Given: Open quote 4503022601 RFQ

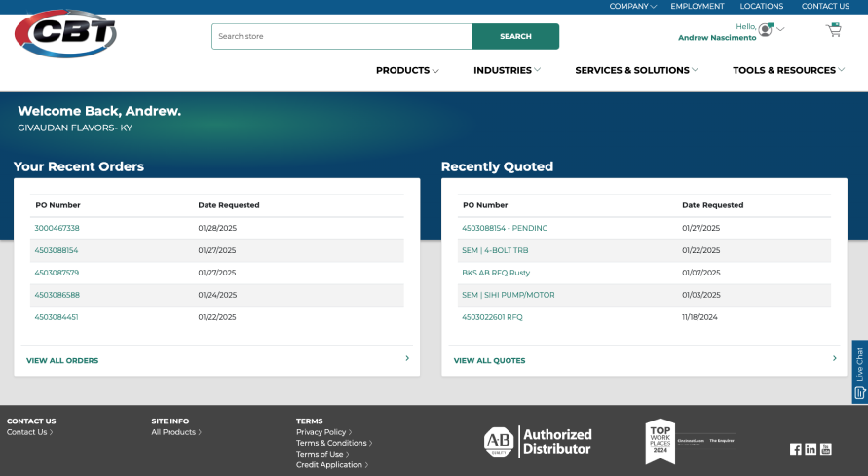Looking at the screenshot, I should [492, 317].
